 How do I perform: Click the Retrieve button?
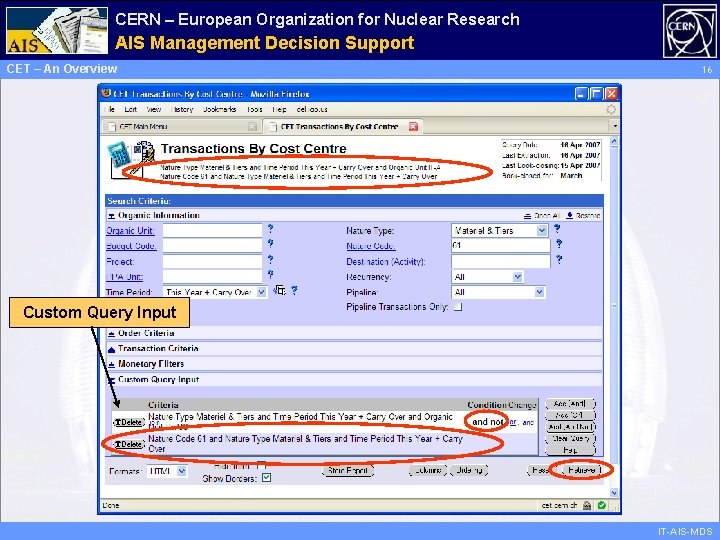point(581,470)
